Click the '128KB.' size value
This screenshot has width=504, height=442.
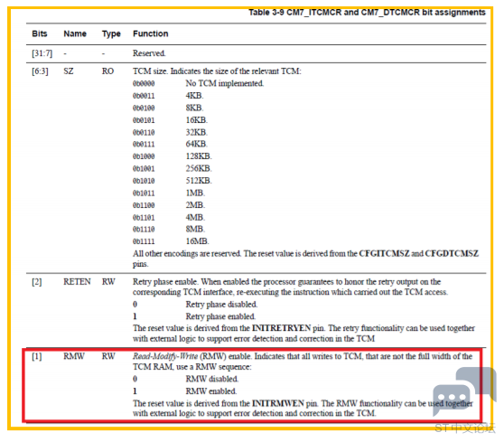coord(199,156)
